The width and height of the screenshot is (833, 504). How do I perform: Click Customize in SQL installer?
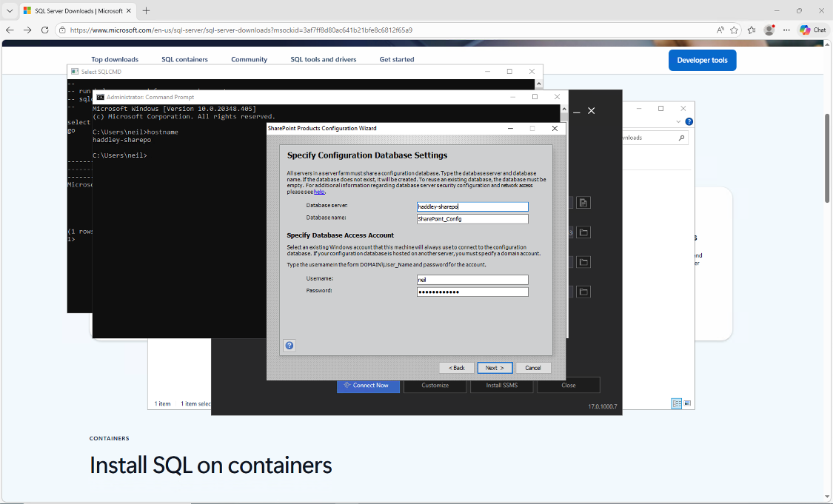[435, 385]
